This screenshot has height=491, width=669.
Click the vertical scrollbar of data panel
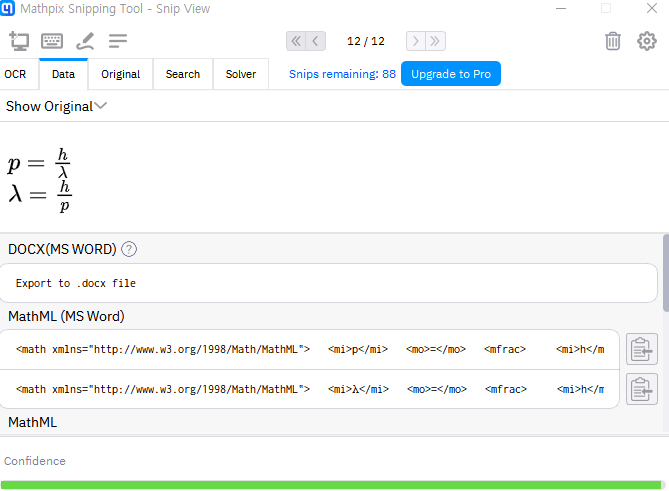point(666,273)
